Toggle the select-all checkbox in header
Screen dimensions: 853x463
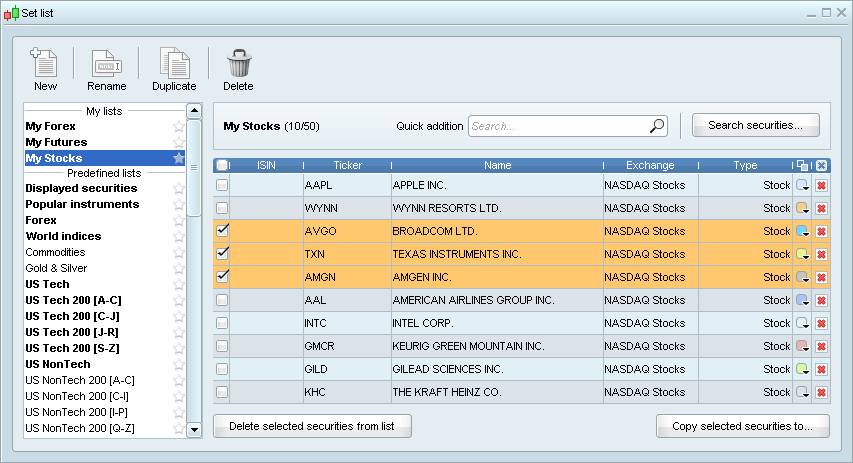point(222,165)
